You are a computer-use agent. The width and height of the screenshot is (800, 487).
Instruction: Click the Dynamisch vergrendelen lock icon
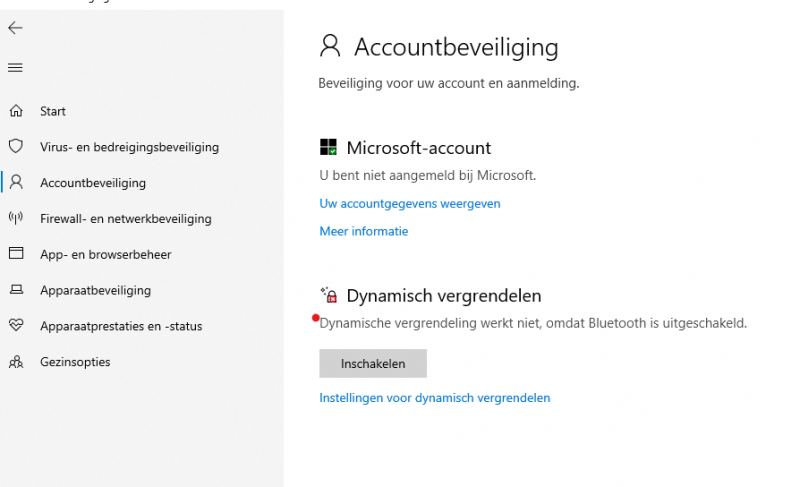(328, 295)
